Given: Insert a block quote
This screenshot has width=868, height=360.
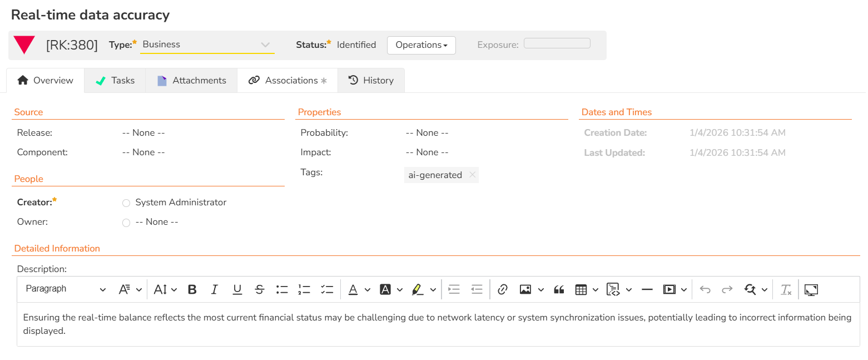Looking at the screenshot, I should pyautogui.click(x=559, y=289).
